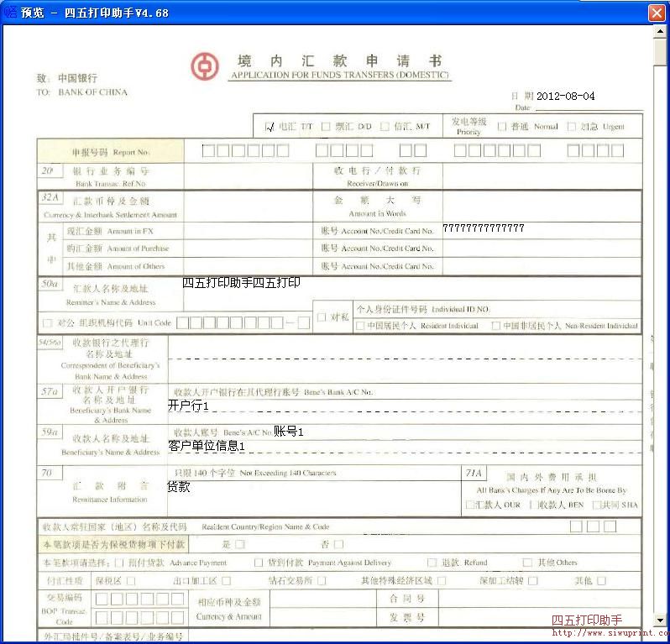
Task: Click the preview window title bar icon
Action: [x=10, y=12]
